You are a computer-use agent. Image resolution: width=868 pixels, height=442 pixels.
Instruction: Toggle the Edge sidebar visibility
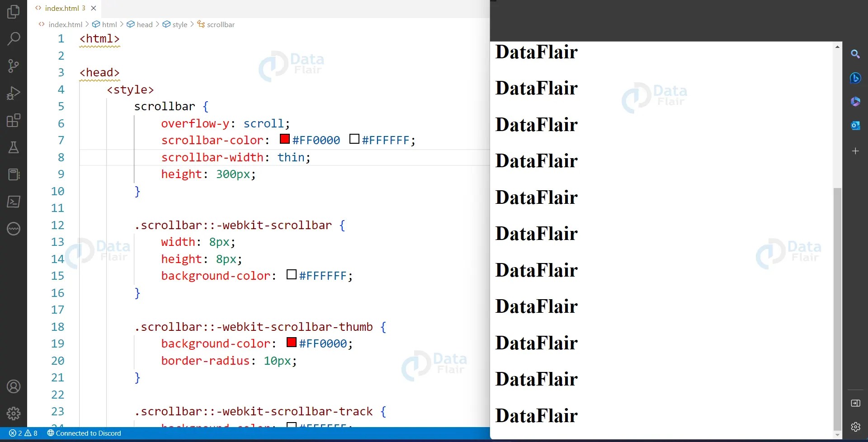[856, 404]
